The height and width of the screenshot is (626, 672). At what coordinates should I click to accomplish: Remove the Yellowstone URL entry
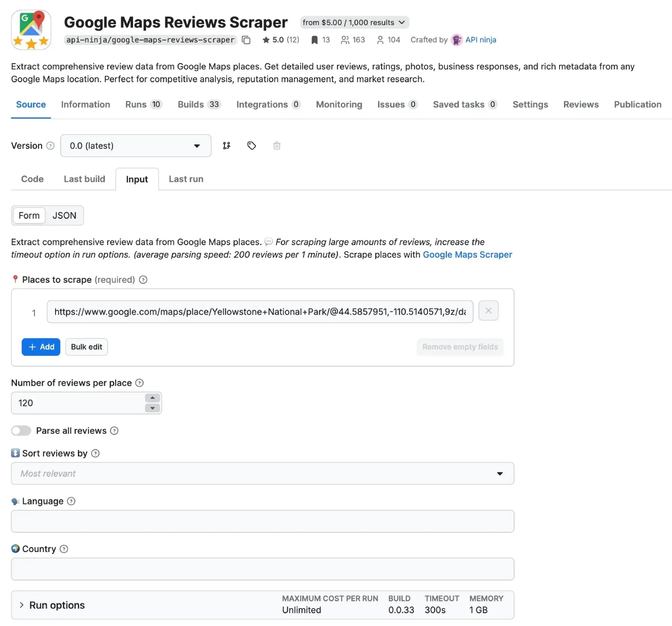tap(488, 311)
